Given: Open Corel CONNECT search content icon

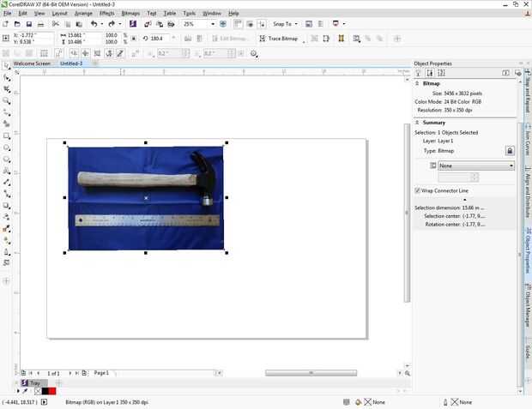Looking at the screenshot, I should pos(133,24).
